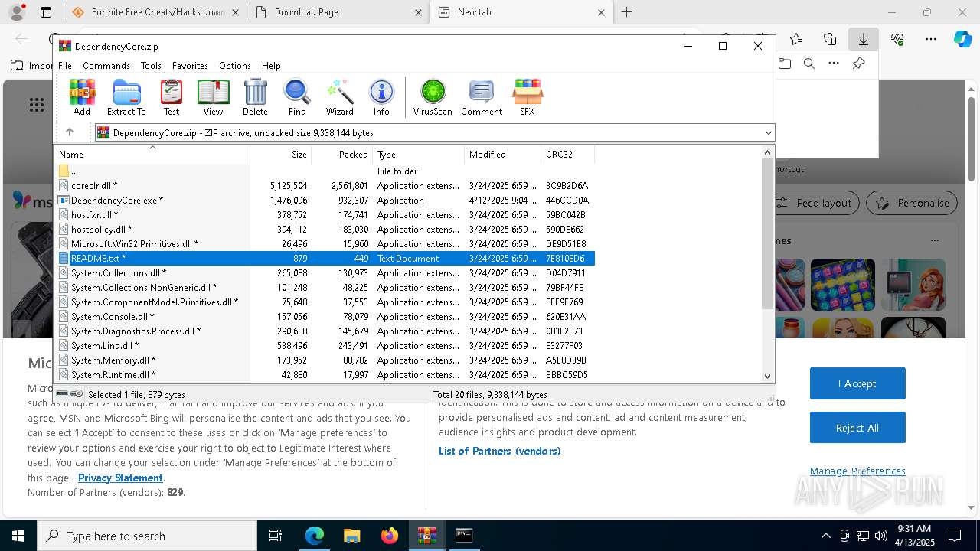
Task: Open the File menu
Action: [x=65, y=66]
